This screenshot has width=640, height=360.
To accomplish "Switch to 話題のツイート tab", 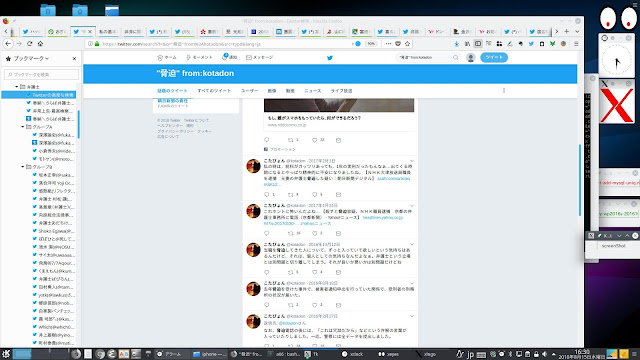I will point(172,91).
